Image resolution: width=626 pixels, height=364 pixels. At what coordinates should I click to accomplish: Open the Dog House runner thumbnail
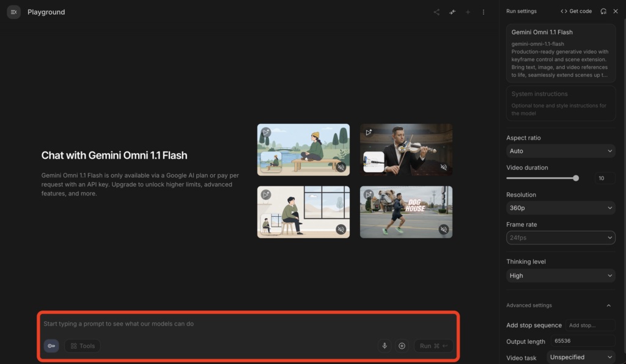point(406,212)
